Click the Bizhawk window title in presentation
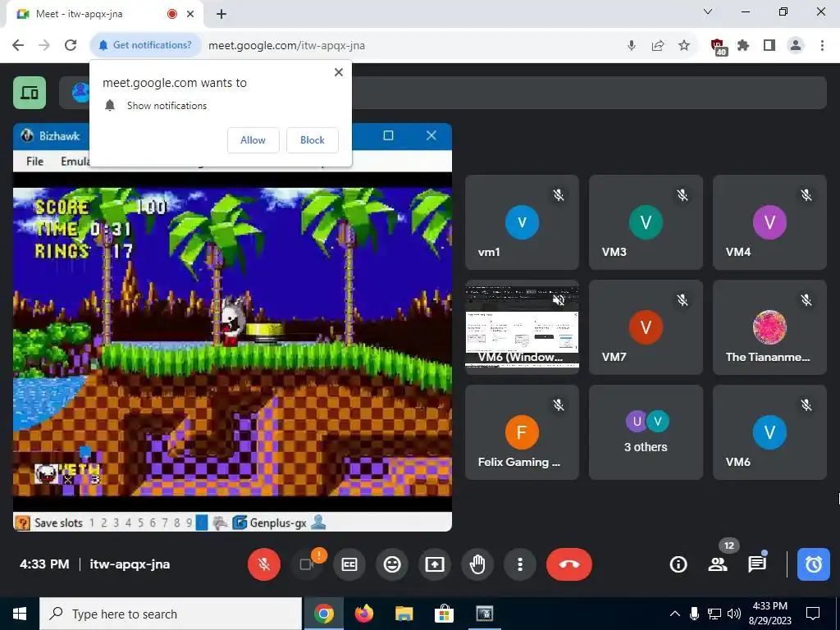The width and height of the screenshot is (840, 630). click(59, 136)
